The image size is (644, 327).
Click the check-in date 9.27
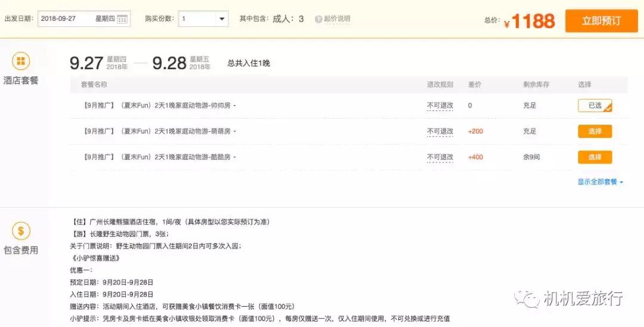[x=86, y=63]
